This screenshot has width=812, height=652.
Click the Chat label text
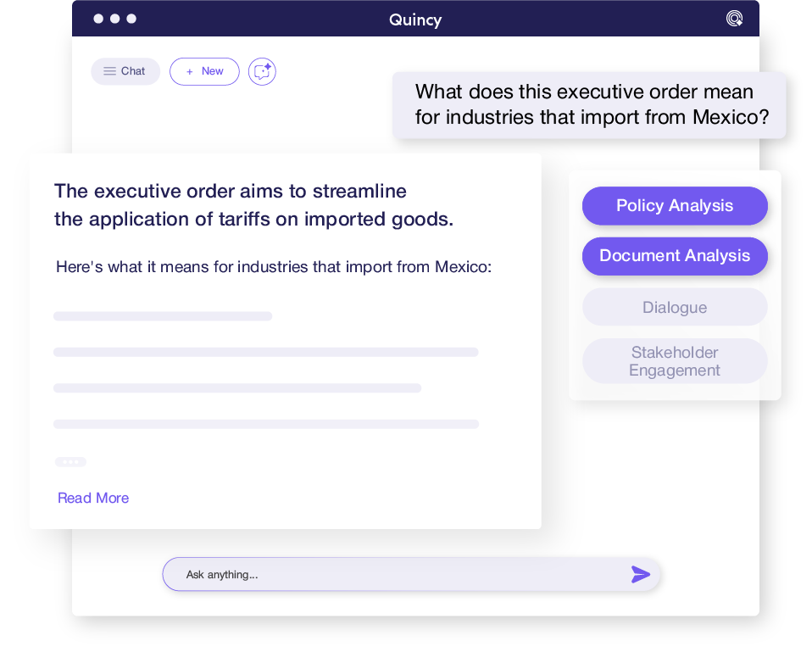point(133,71)
